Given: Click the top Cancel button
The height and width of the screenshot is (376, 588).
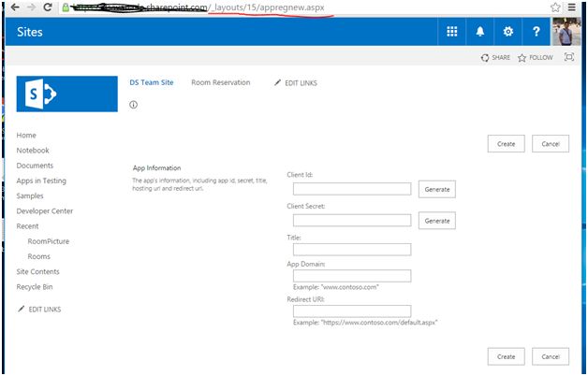Looking at the screenshot, I should 551,144.
